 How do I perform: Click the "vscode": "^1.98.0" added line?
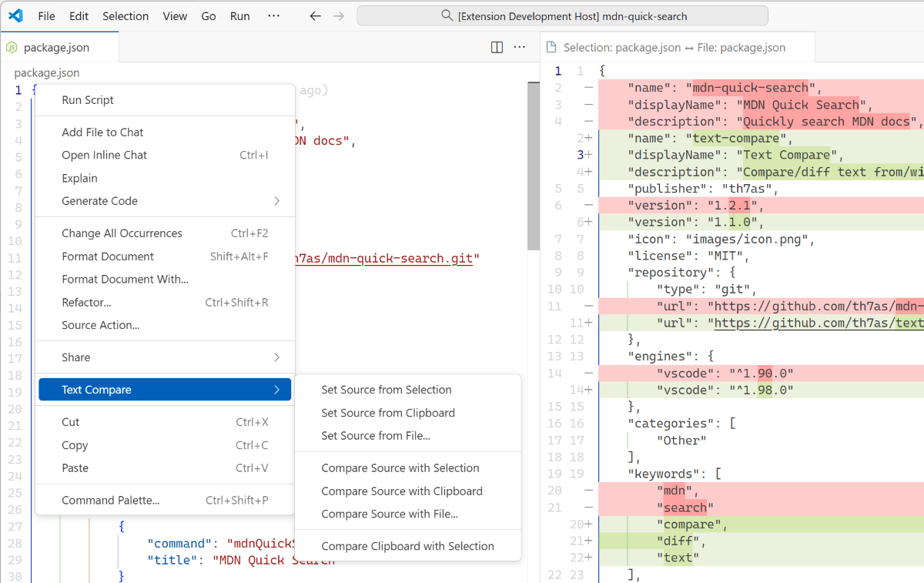(x=761, y=390)
